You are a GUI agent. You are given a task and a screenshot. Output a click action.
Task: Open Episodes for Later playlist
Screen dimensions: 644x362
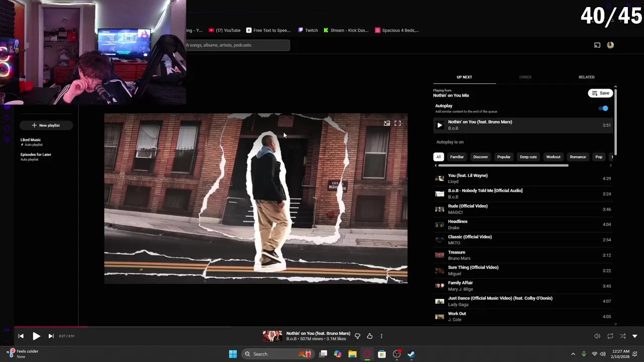pos(36,156)
